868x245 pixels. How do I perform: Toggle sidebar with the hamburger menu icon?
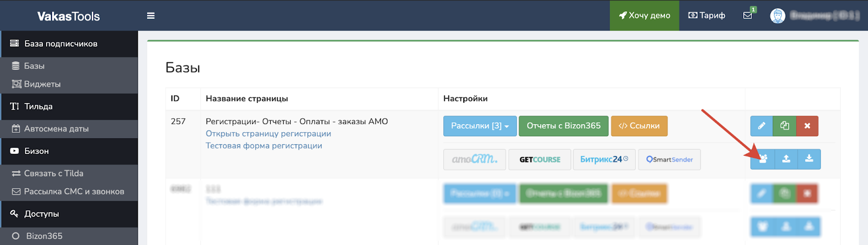(151, 16)
